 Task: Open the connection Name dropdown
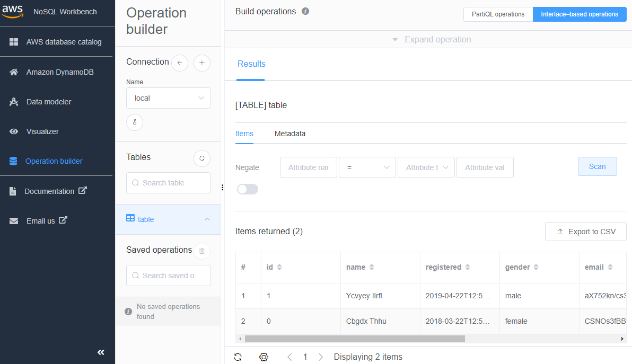tap(168, 98)
